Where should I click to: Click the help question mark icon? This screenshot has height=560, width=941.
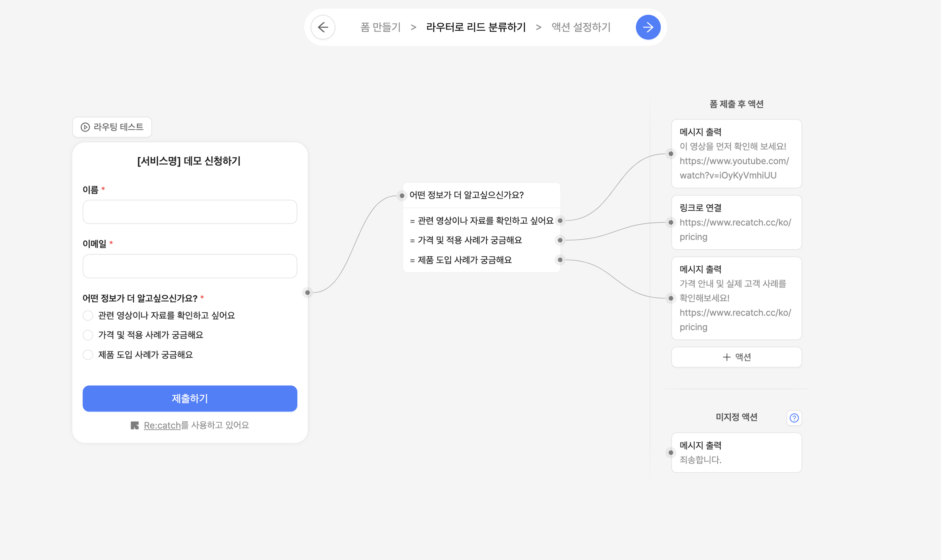794,418
